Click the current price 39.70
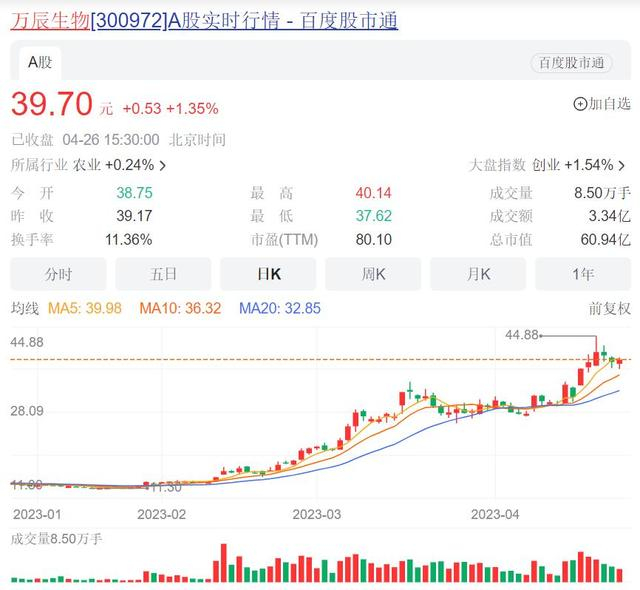The height and width of the screenshot is (590, 640). (52, 104)
